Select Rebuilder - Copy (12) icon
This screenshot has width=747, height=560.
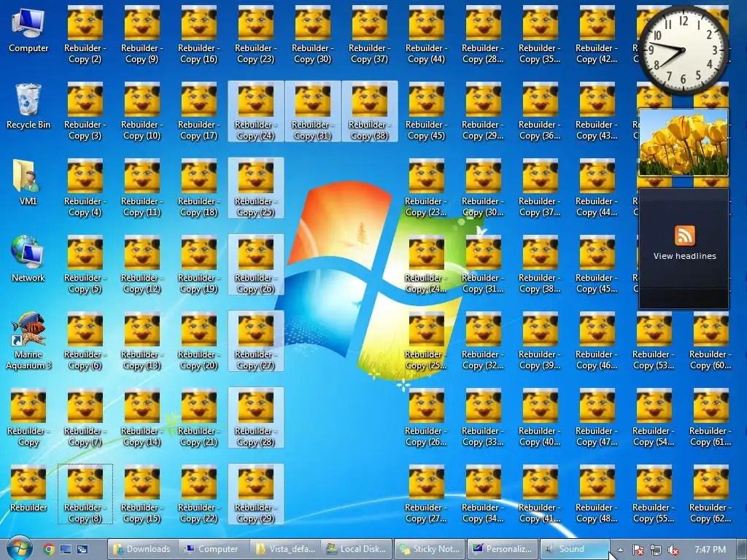click(142, 265)
